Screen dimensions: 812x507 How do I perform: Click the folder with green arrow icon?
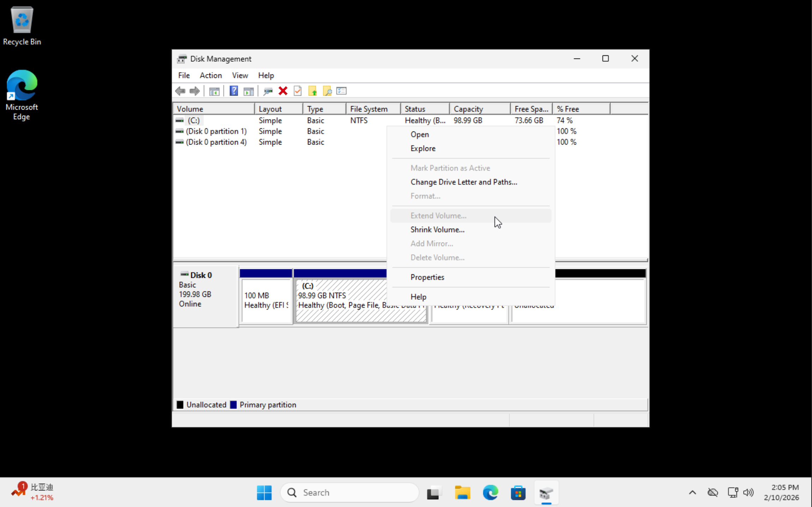tap(313, 91)
